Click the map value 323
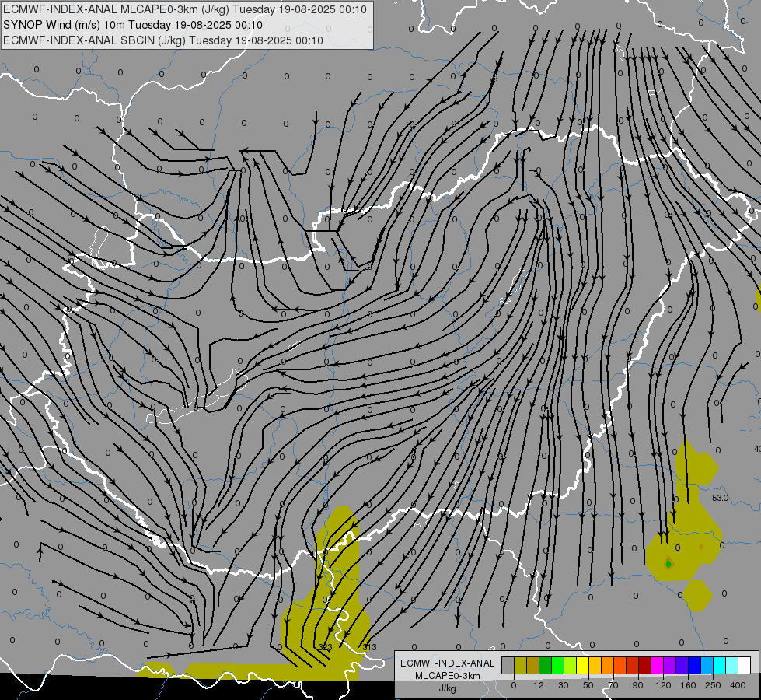The width and height of the screenshot is (761, 700). [x=325, y=647]
